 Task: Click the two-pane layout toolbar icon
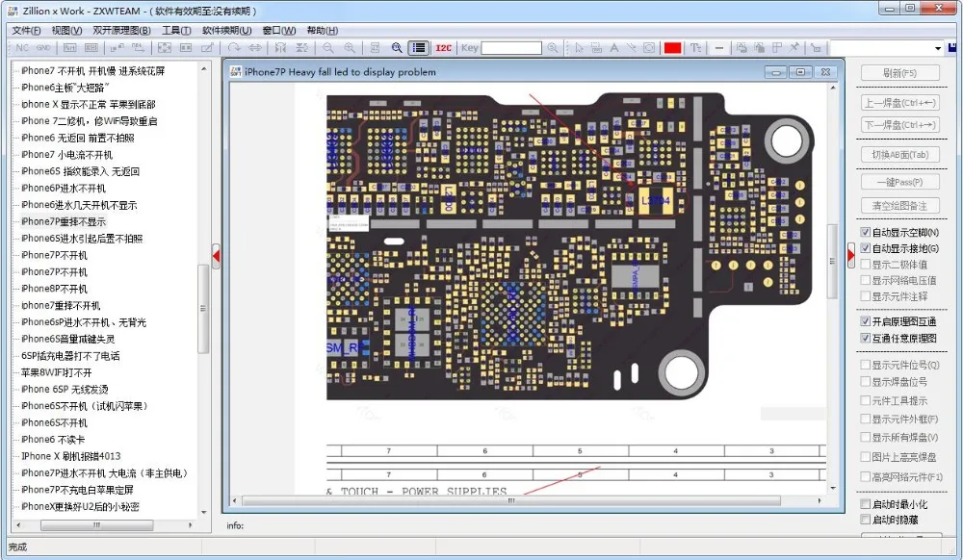click(x=186, y=48)
